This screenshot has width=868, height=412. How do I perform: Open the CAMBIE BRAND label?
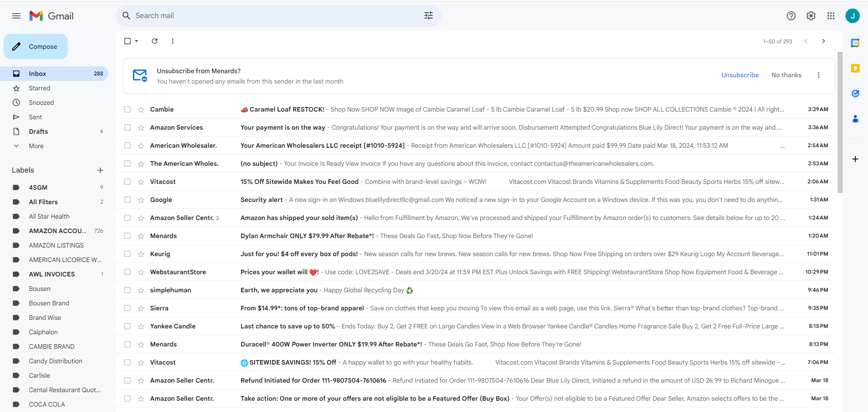pos(54,346)
